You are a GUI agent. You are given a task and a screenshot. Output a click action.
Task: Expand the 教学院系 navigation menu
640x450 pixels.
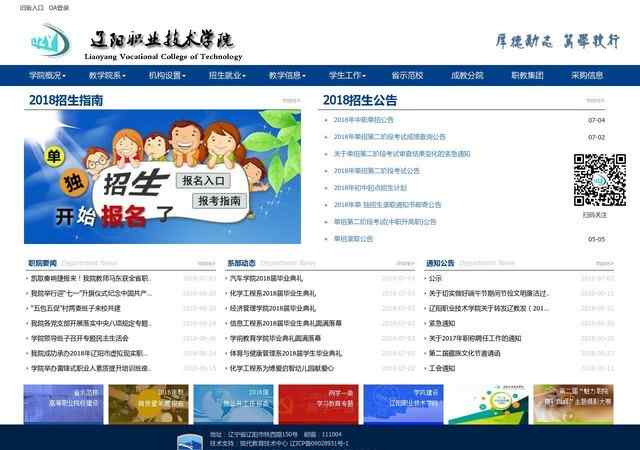click(x=107, y=76)
